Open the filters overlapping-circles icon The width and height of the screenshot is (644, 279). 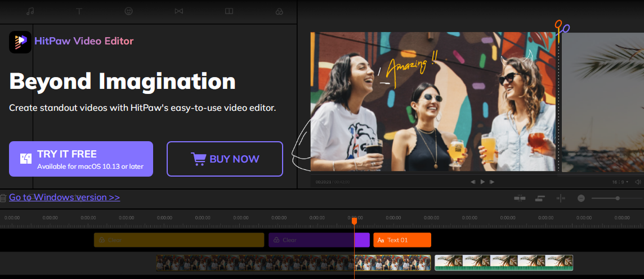coord(278,11)
